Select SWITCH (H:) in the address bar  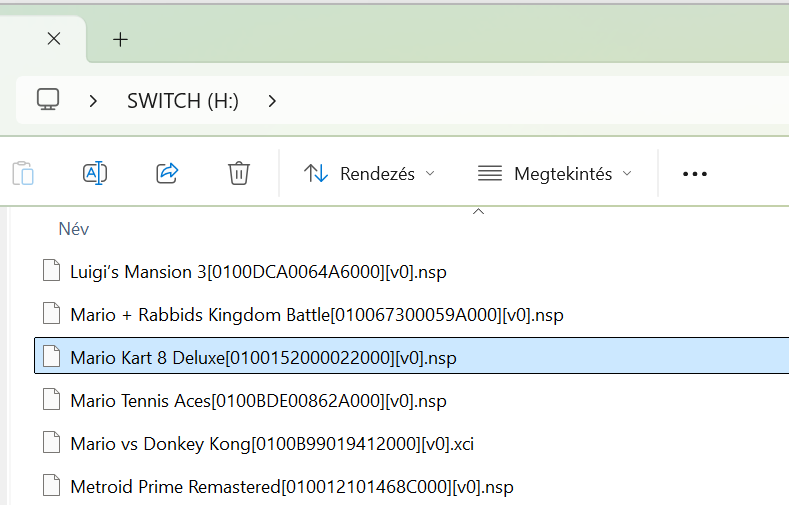[183, 101]
